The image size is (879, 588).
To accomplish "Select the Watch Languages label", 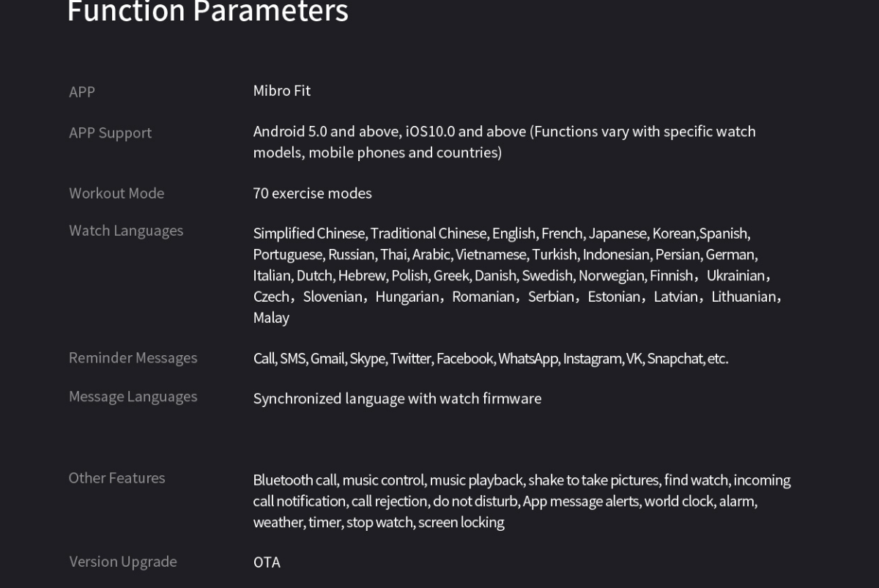I will click(126, 231).
